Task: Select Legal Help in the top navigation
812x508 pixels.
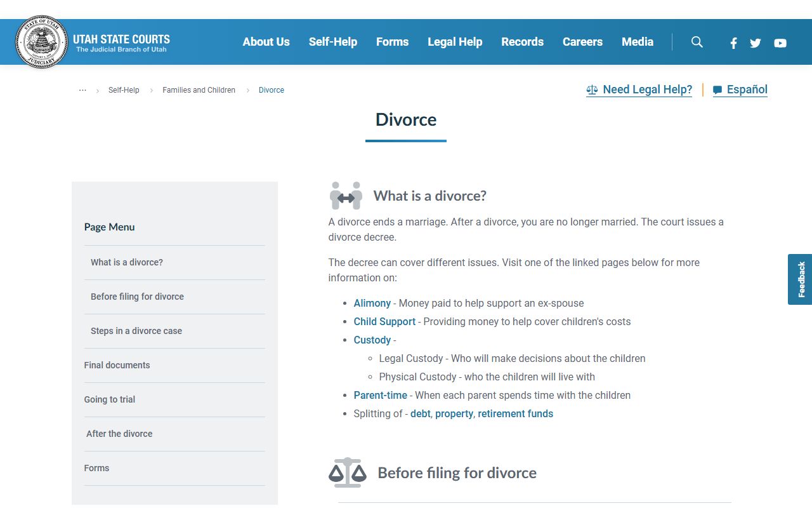Action: [x=455, y=42]
